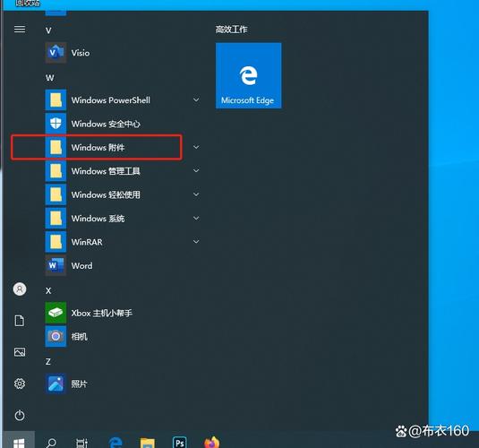The height and width of the screenshot is (448, 479).
Task: Click the WinRAR folder icon
Action: 56,242
